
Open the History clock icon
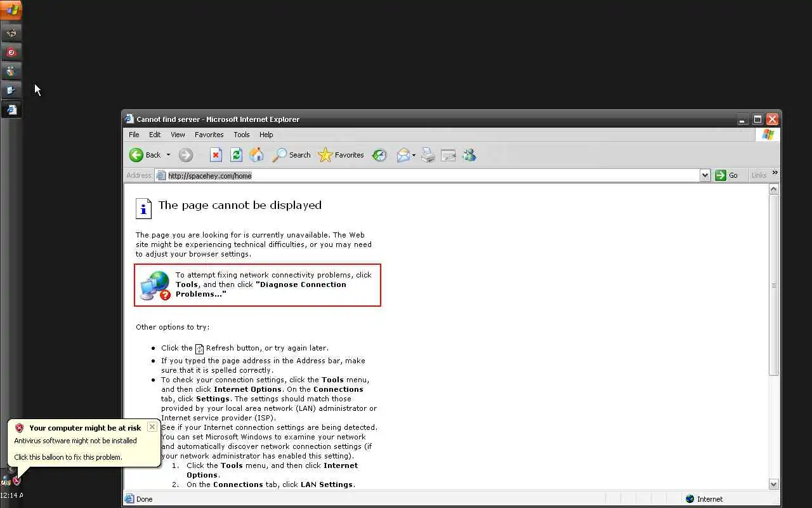tap(379, 155)
